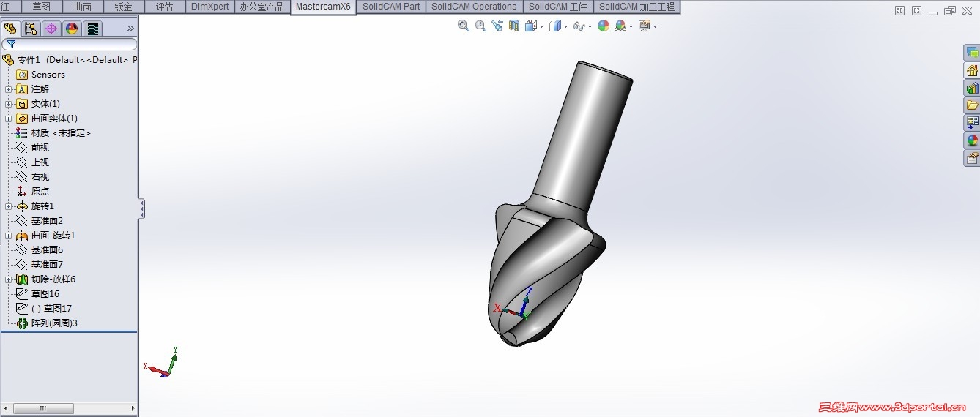Switch to the 评估 tab
The height and width of the screenshot is (417, 980).
click(165, 7)
